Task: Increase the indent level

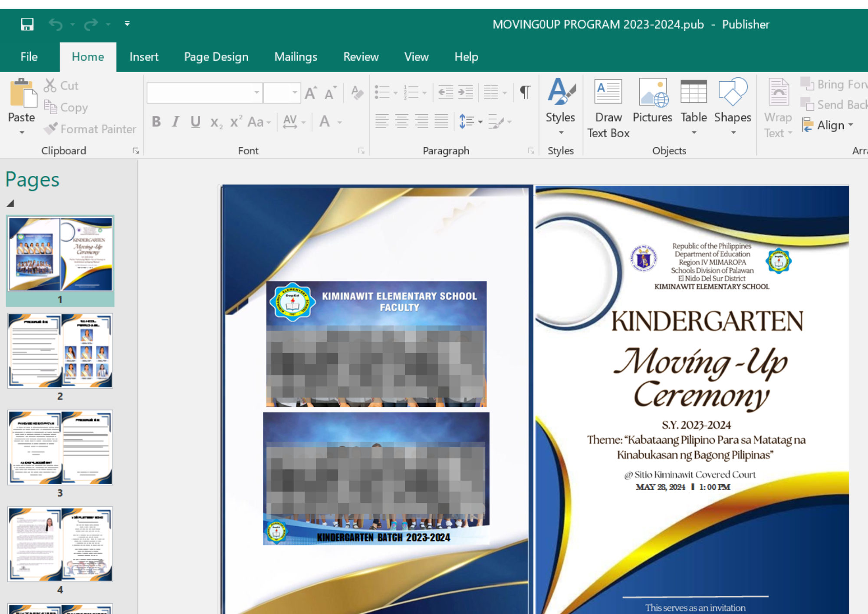Action: coord(466,92)
